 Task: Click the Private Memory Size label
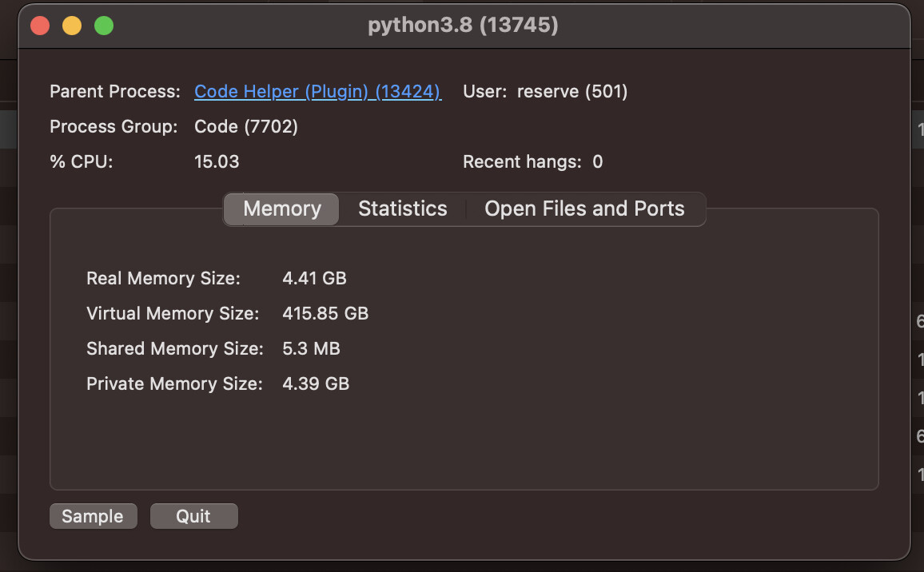click(174, 384)
